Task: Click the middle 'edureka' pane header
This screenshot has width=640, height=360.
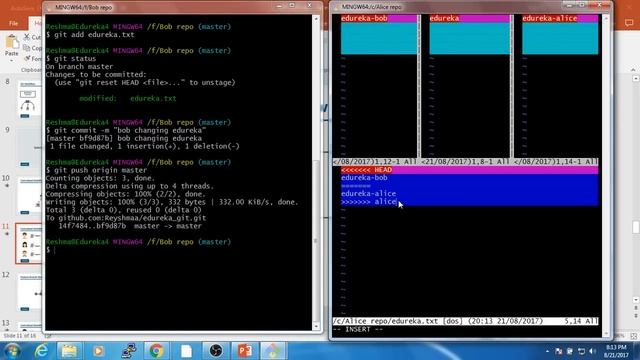Action: [x=444, y=18]
